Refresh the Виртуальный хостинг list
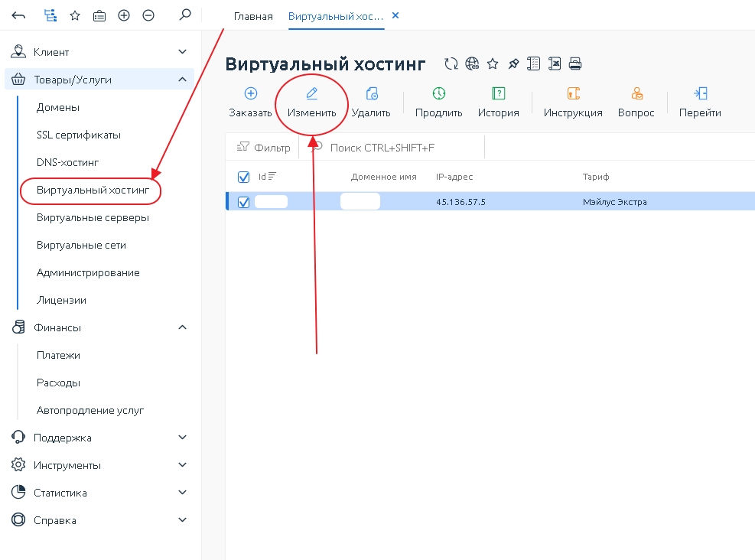The image size is (755, 560). [451, 63]
